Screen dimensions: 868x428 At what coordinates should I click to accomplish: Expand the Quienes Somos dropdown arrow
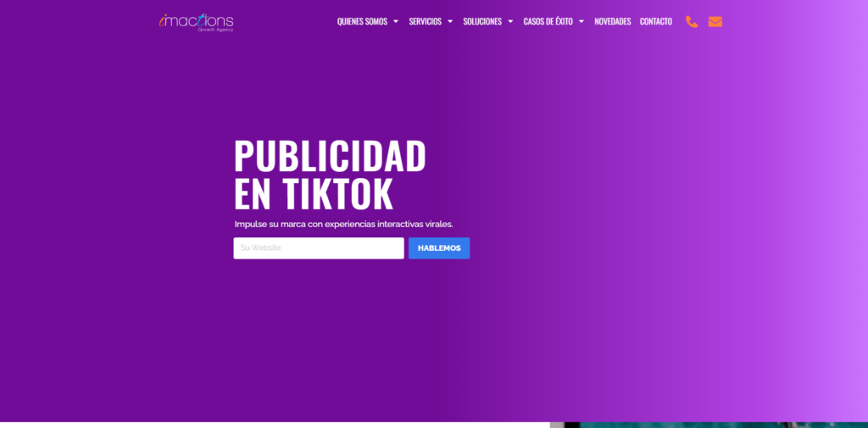396,22
